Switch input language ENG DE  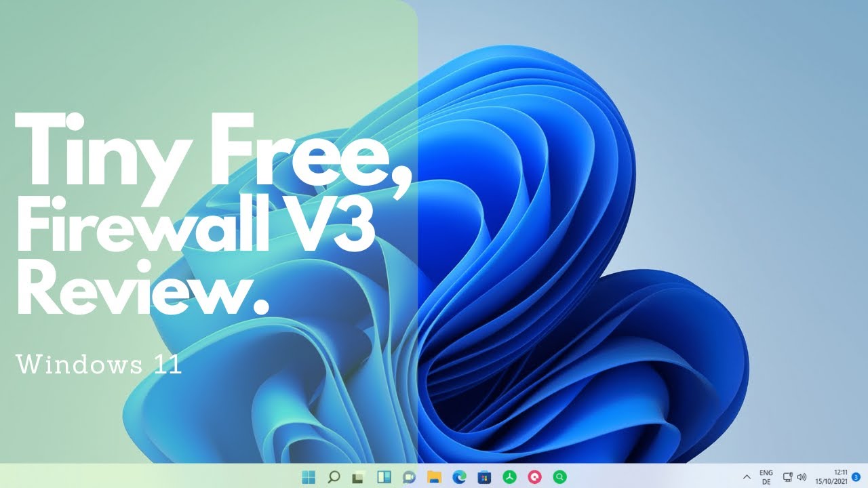[766, 477]
